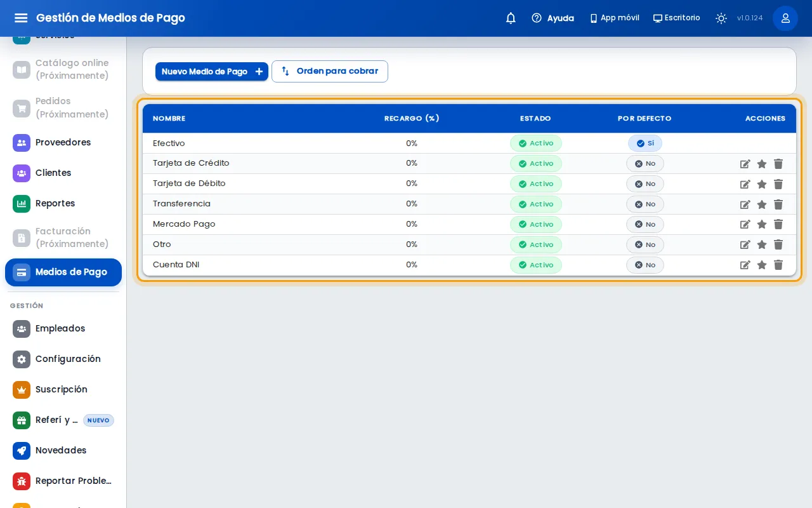Edit the Transferencia payment method

coord(745,204)
